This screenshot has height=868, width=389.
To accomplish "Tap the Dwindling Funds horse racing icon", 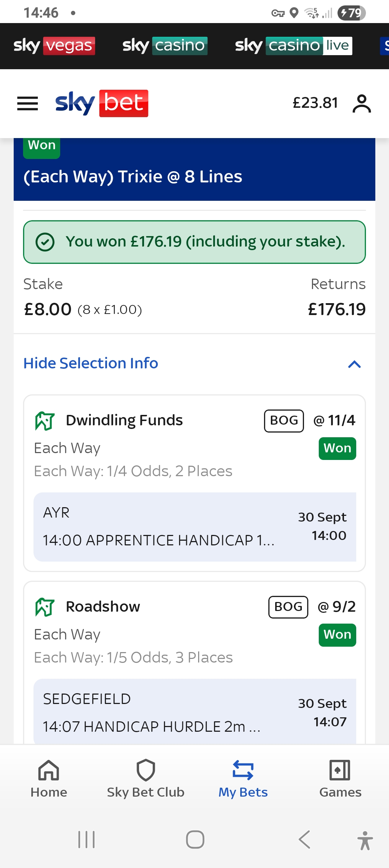I will [45, 421].
